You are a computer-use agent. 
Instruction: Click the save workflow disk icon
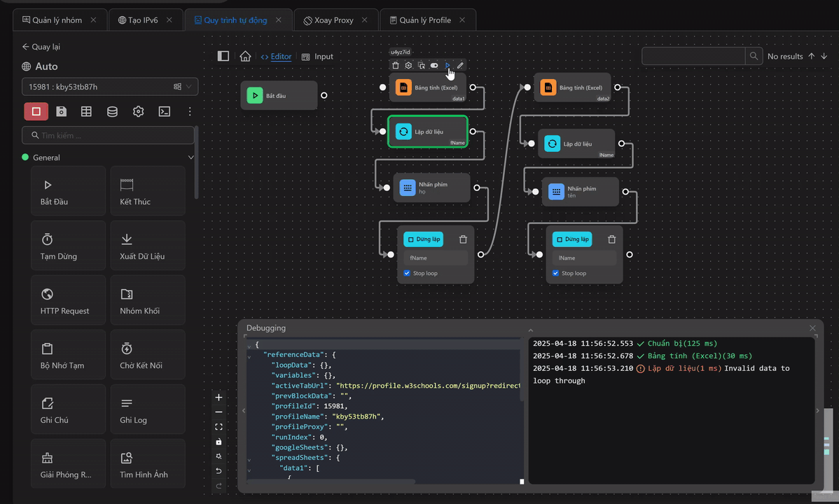click(x=62, y=111)
